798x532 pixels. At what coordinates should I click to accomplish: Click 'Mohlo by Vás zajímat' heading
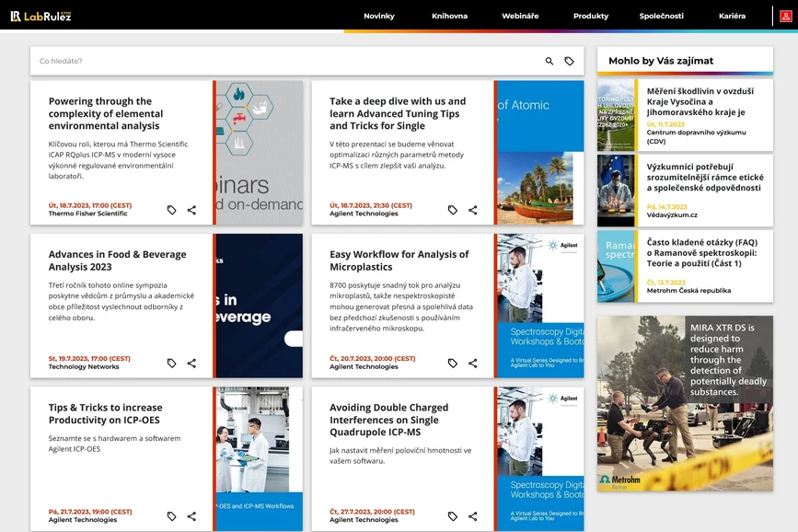[x=661, y=61]
